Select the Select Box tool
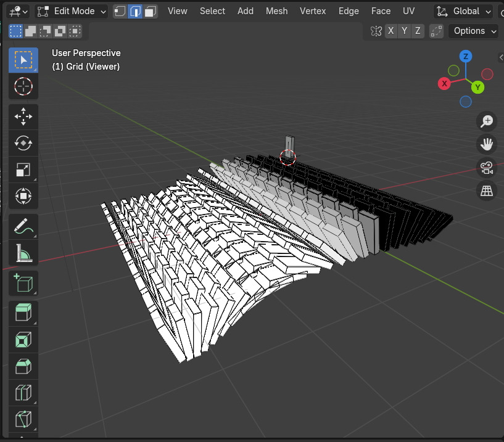The width and height of the screenshot is (504, 442). (x=23, y=60)
